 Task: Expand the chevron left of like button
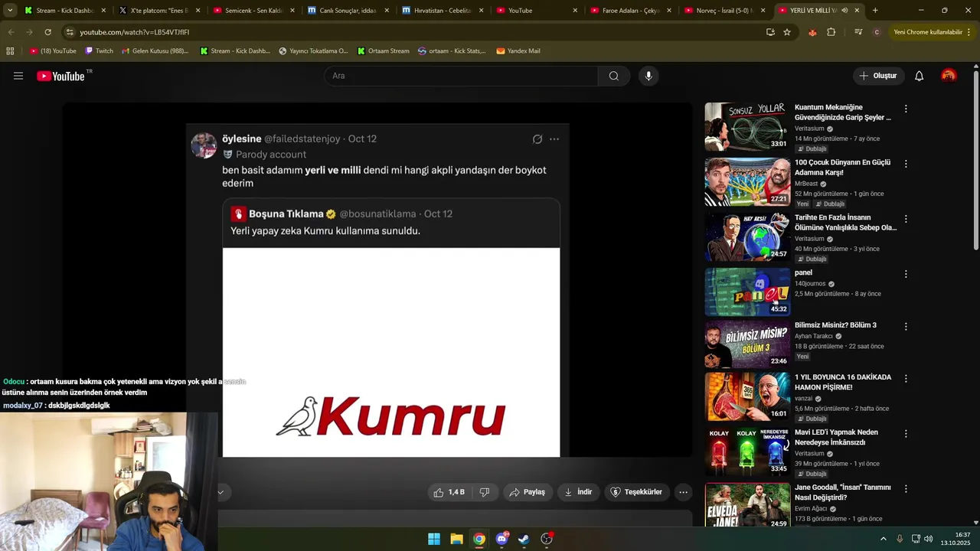click(x=220, y=492)
